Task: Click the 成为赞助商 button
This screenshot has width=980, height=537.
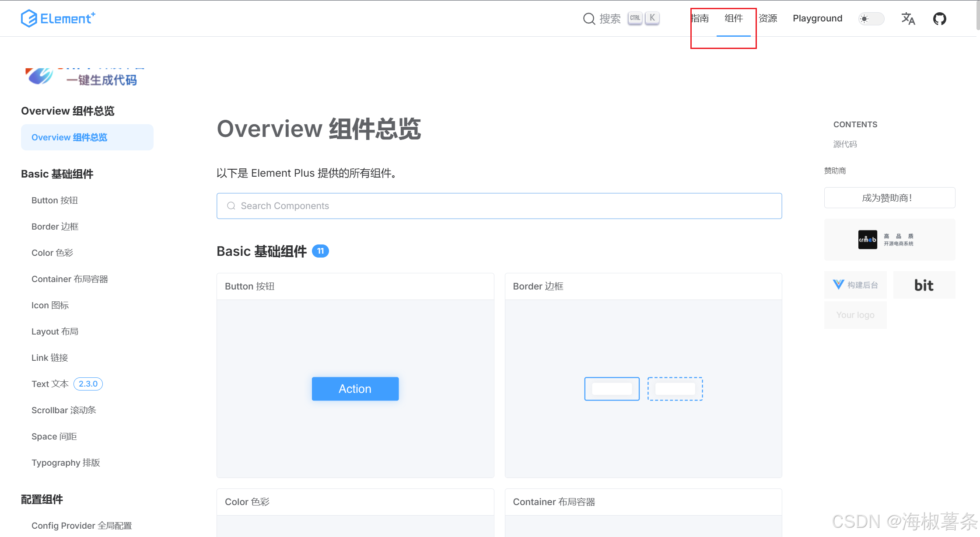Action: click(x=889, y=198)
